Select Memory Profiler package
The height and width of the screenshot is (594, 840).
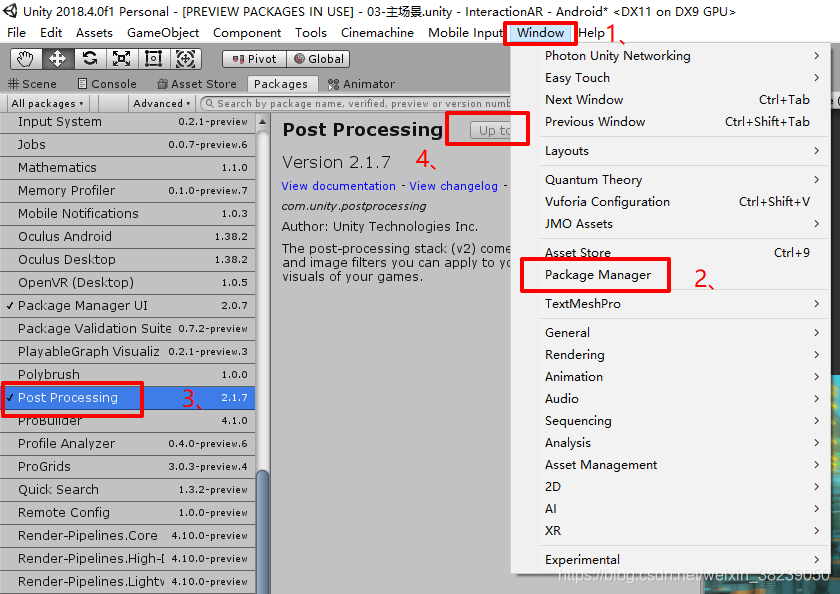coord(128,191)
